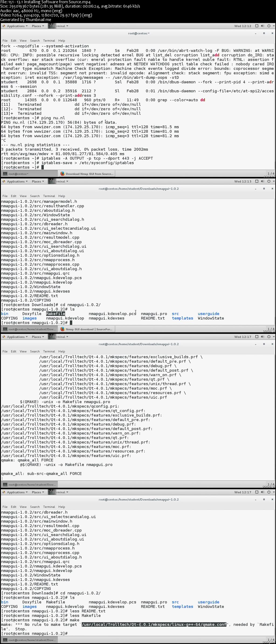Open Help menu in the make-error terminal window
The height and width of the screenshot is (644, 276).
coord(62,507)
